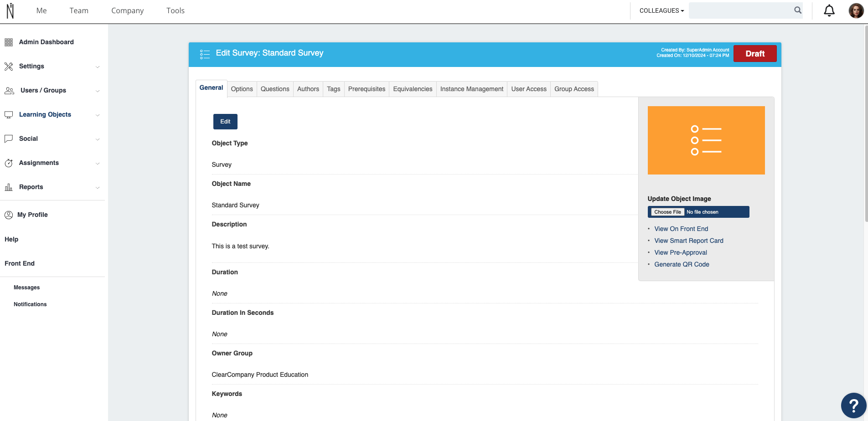
Task: Switch to the Options tab
Action: [x=242, y=89]
